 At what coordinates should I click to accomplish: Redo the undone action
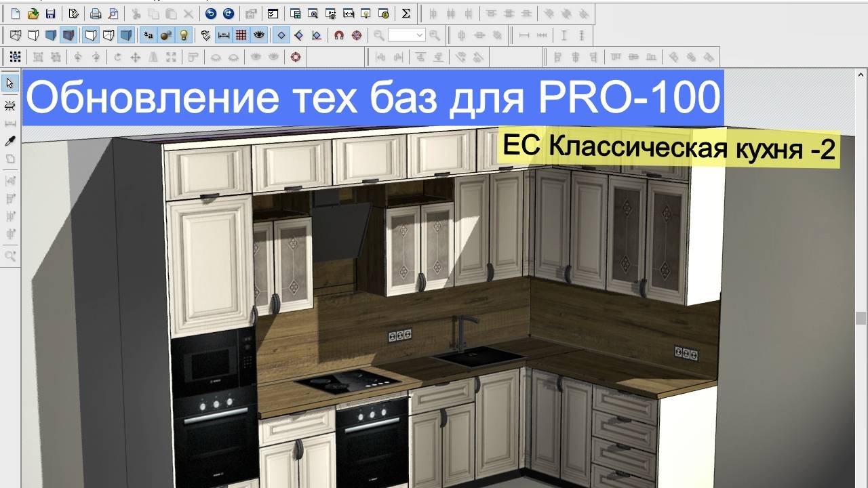click(x=228, y=14)
